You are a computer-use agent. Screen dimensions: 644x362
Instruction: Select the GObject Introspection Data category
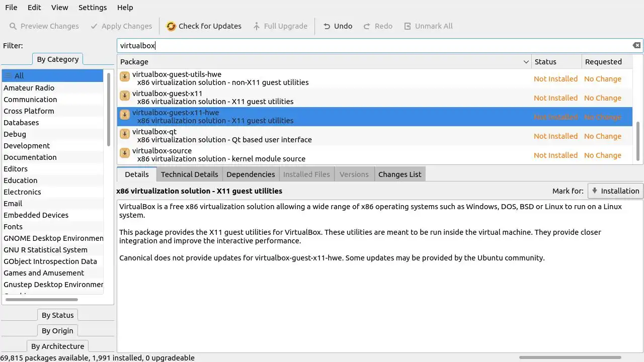[52, 261]
